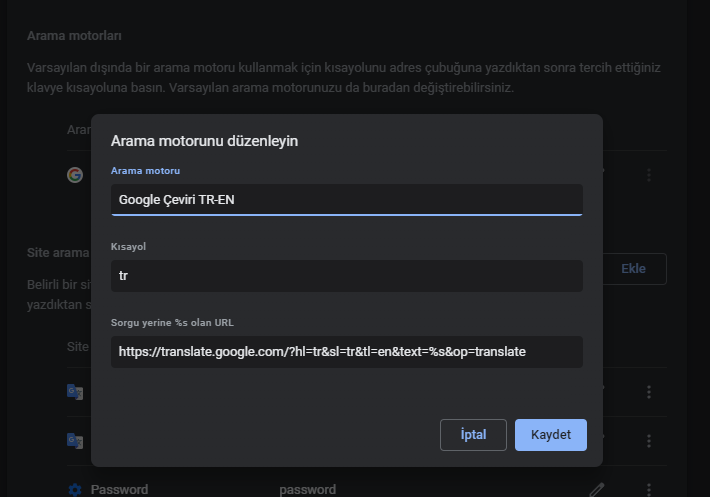Open more options for the Google search engine
The width and height of the screenshot is (710, 497).
click(649, 175)
